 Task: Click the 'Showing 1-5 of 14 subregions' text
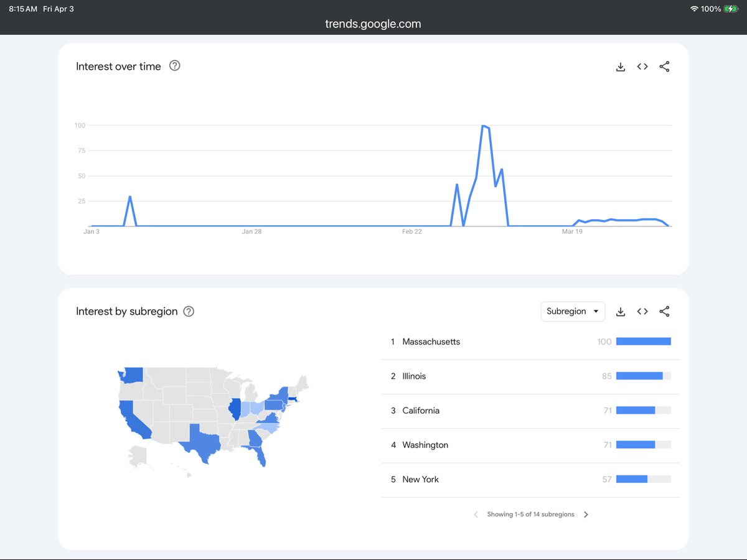pyautogui.click(x=530, y=515)
